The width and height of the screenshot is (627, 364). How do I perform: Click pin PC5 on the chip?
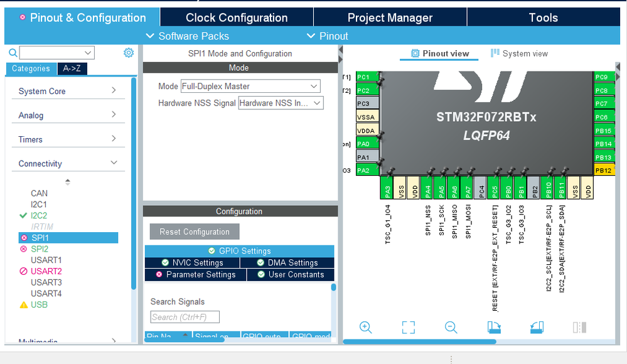(x=495, y=188)
